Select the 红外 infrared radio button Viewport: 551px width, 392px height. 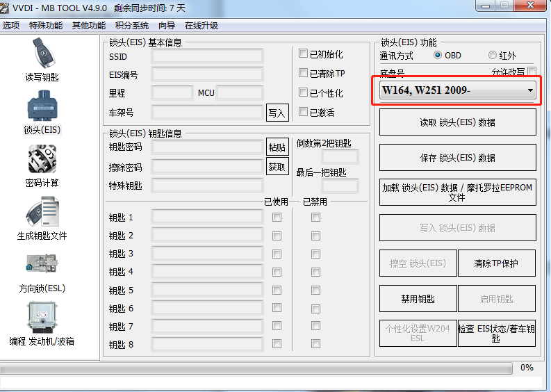(x=493, y=55)
